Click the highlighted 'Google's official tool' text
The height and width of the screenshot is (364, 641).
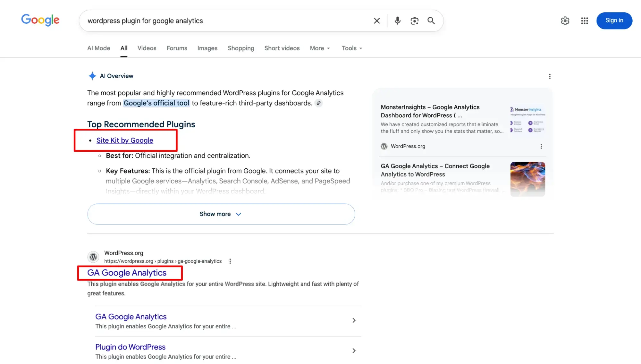[x=156, y=103]
